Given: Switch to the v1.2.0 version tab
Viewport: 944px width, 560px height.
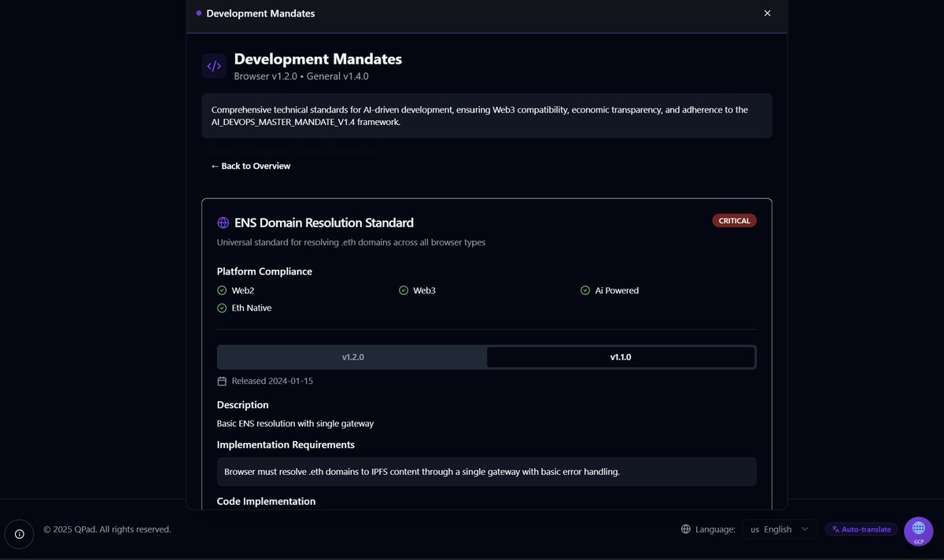Looking at the screenshot, I should tap(352, 357).
